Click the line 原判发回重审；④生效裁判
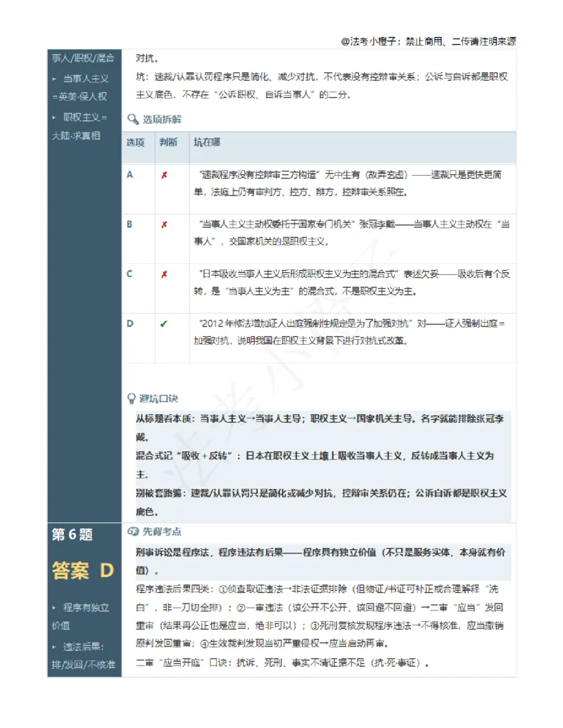The width and height of the screenshot is (563, 728). [262, 644]
